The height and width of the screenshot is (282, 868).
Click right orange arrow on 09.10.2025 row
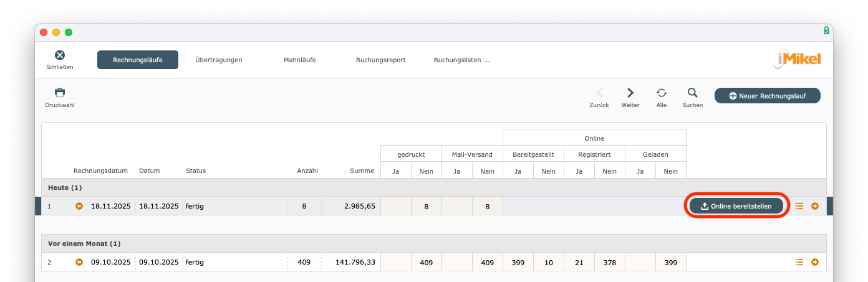point(815,262)
